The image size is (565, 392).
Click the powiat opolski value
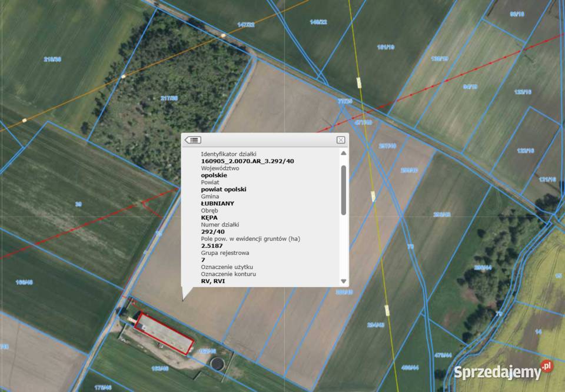[224, 190]
